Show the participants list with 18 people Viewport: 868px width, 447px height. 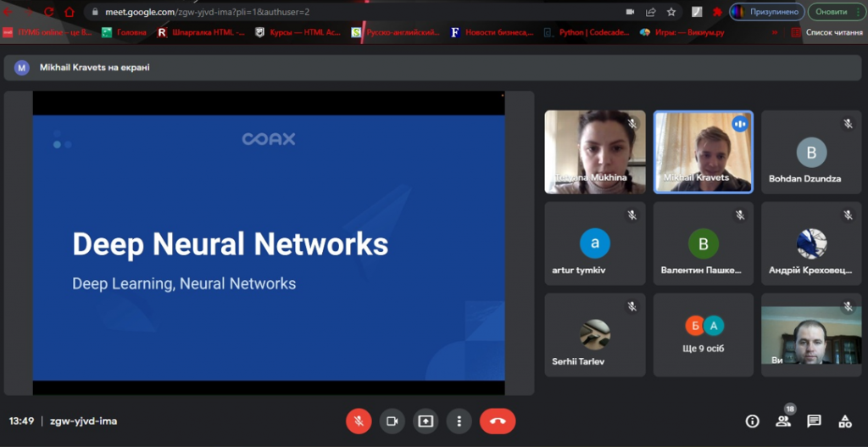[782, 421]
